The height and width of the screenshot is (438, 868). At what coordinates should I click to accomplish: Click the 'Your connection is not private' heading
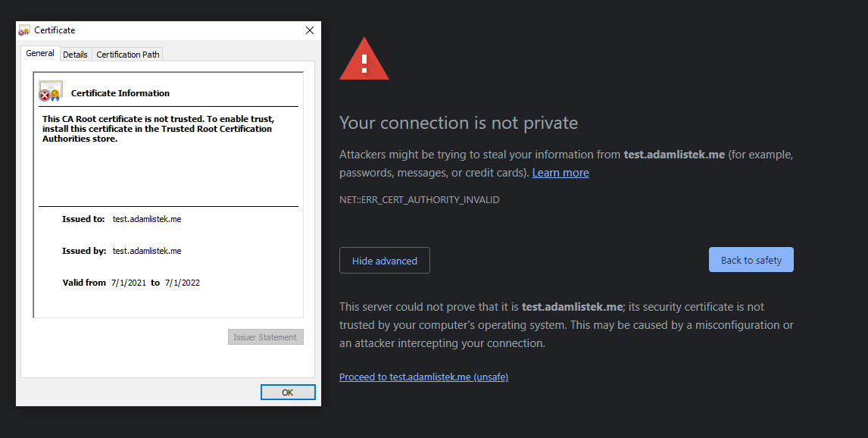[458, 122]
